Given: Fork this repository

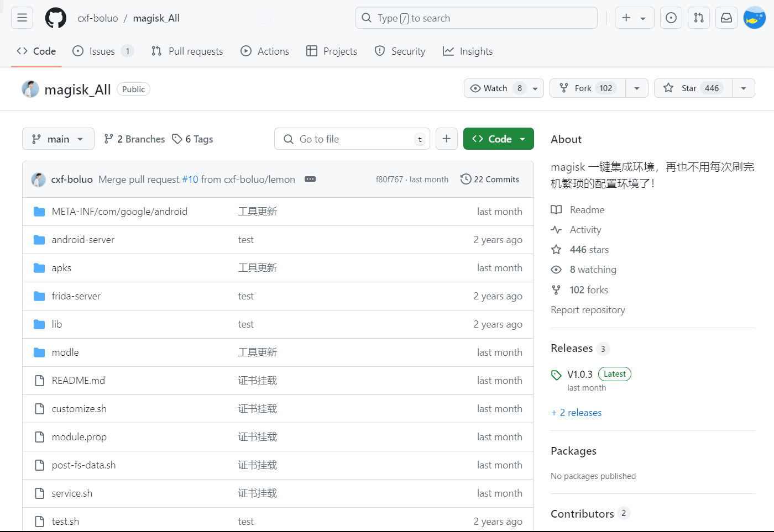Looking at the screenshot, I should coord(588,88).
